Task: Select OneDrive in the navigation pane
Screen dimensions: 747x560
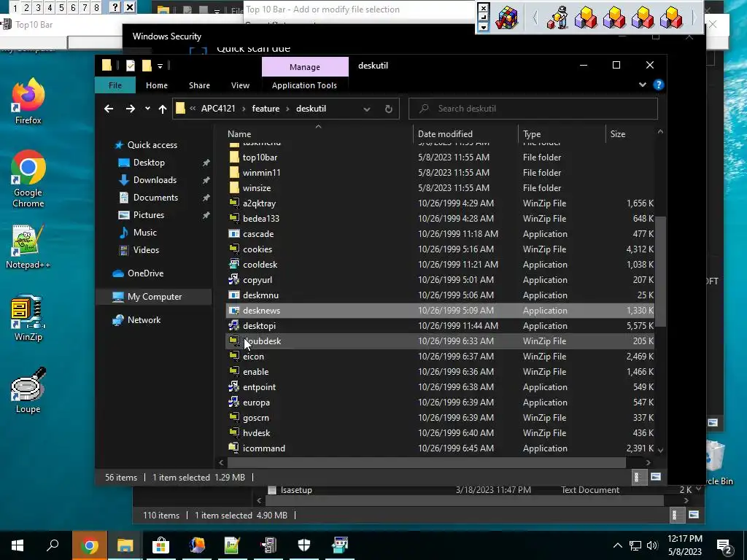Action: (145, 273)
